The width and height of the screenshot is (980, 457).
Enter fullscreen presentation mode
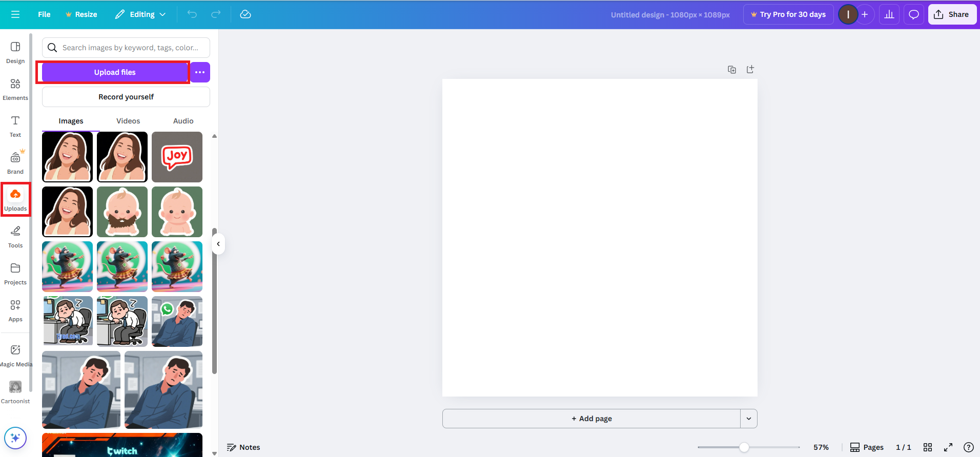948,447
